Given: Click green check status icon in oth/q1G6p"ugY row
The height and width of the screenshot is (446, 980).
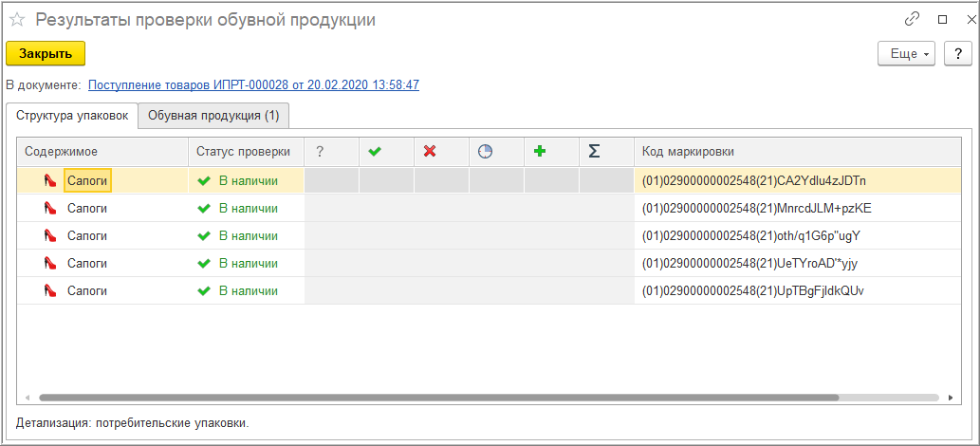Looking at the screenshot, I should coord(203,236).
